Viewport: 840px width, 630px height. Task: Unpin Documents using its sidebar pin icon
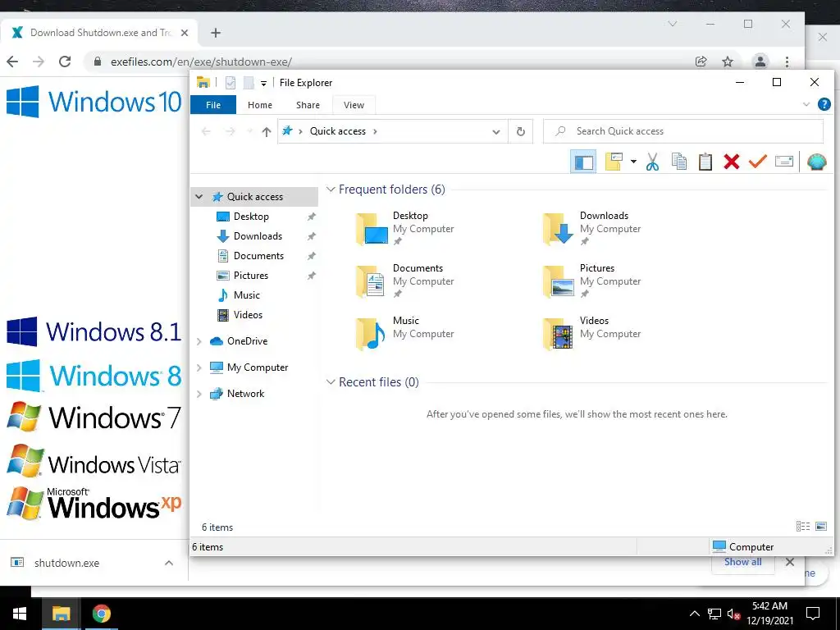click(311, 256)
